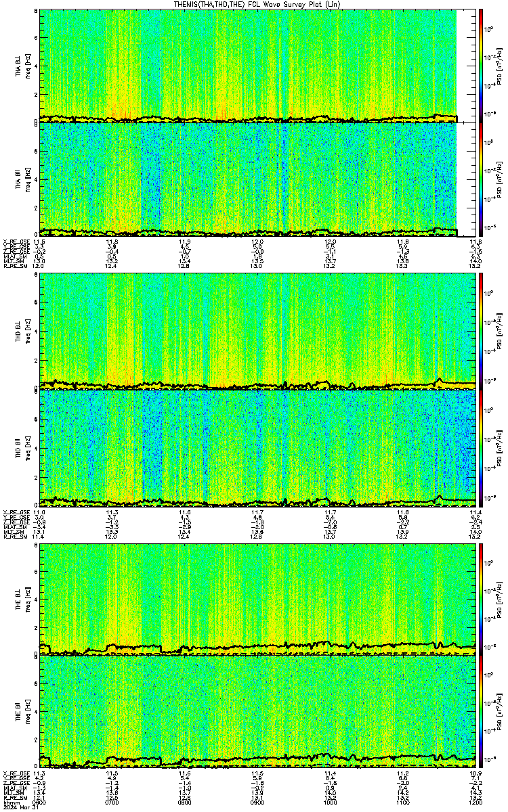This screenshot has height=812, width=508.
Task: Click the THD B-parallel PSD color bar
Action: (x=481, y=449)
